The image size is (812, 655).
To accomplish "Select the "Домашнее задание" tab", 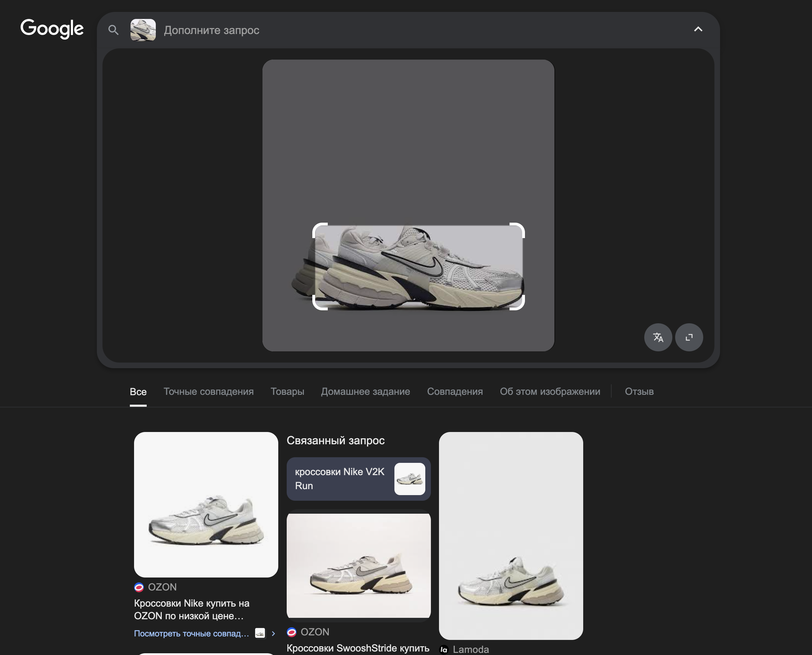I will 365,392.
